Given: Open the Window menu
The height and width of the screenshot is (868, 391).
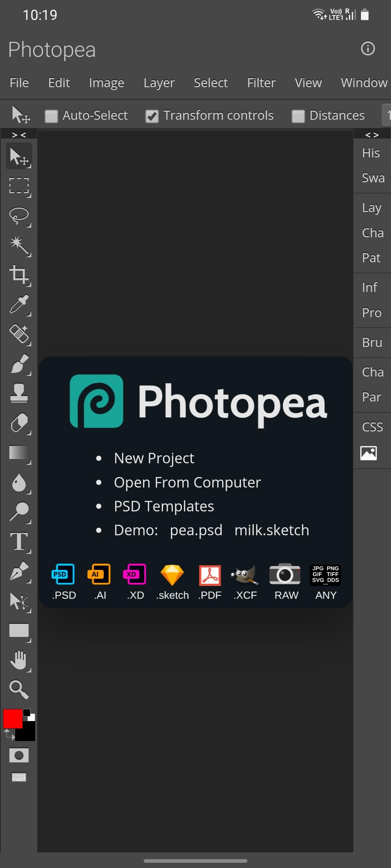Looking at the screenshot, I should (x=364, y=83).
